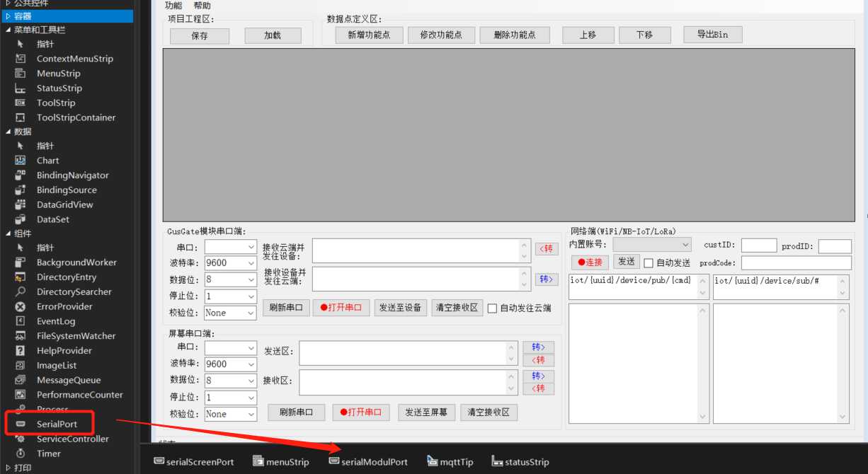Pick the Chart control icon
This screenshot has height=474, width=868.
pos(21,161)
